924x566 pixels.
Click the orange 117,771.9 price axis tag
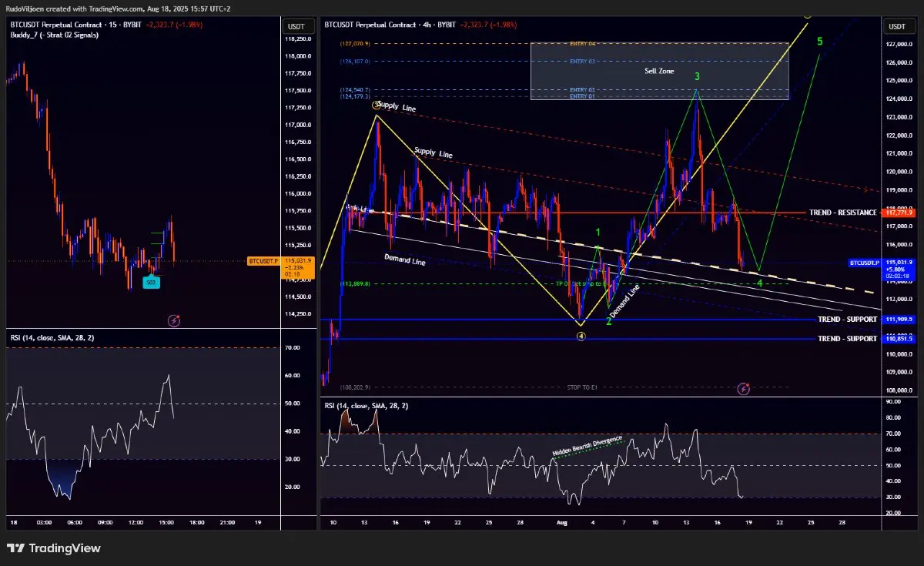(x=899, y=212)
